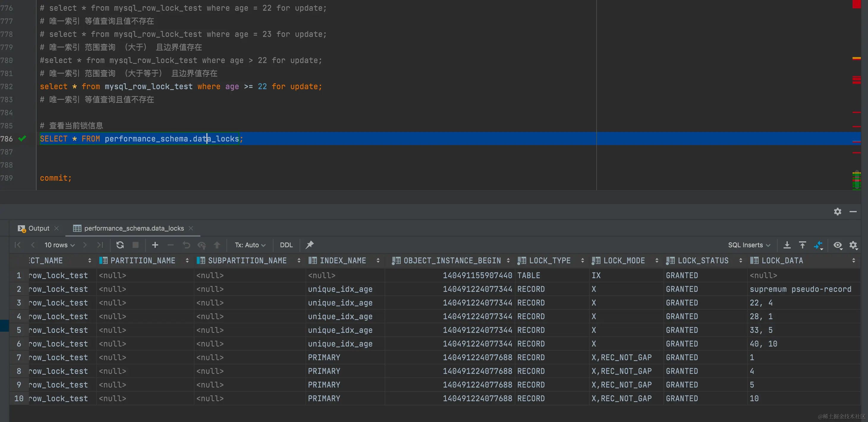This screenshot has height=422, width=868.
Task: Click the red error stripe marker at top
Action: [x=856, y=4]
